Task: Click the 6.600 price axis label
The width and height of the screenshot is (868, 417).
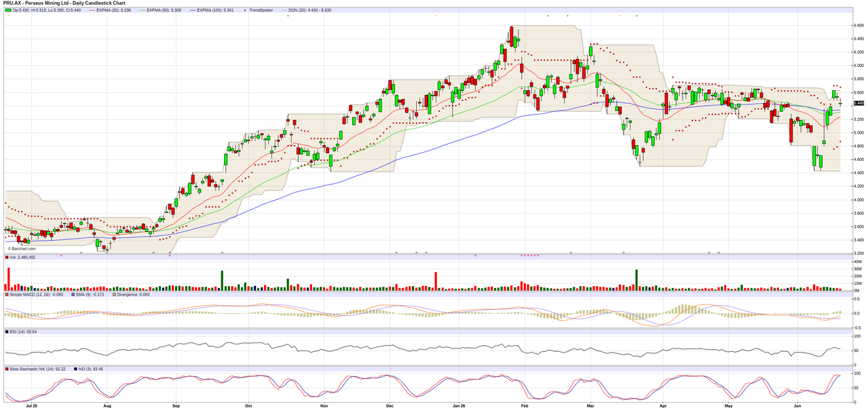Action: coord(858,25)
